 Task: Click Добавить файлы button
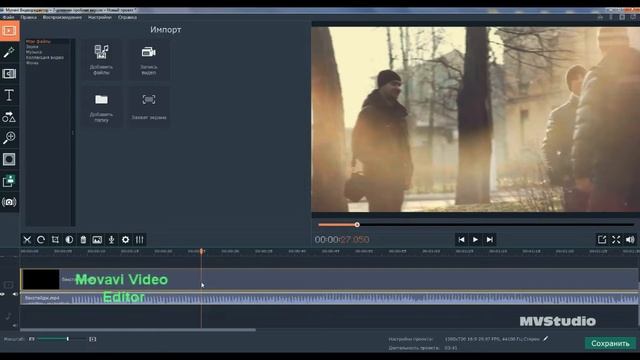(x=101, y=60)
